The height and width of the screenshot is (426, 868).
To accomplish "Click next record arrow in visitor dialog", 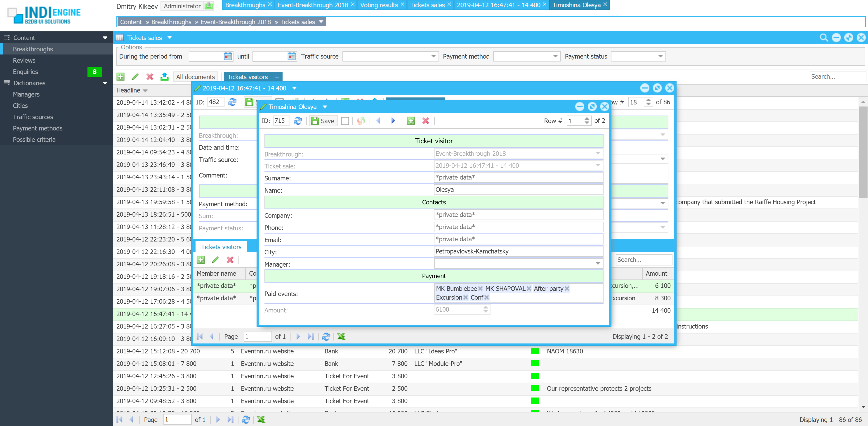I will [x=393, y=121].
